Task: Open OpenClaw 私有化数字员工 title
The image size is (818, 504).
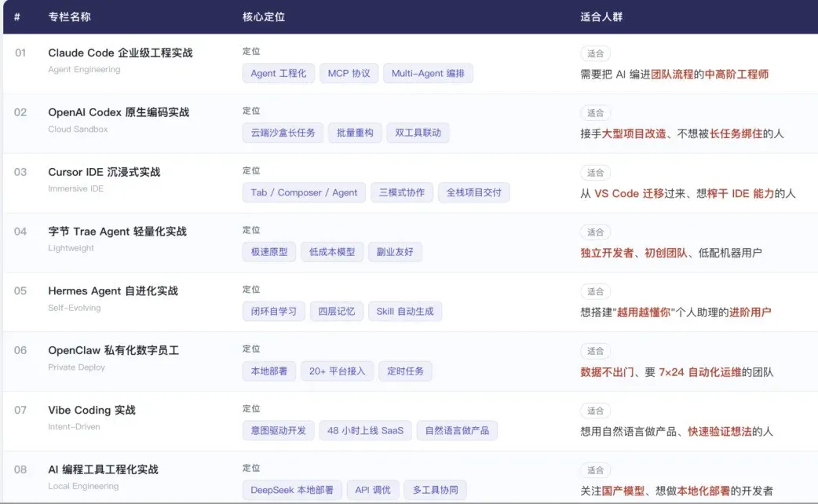Action: click(113, 350)
